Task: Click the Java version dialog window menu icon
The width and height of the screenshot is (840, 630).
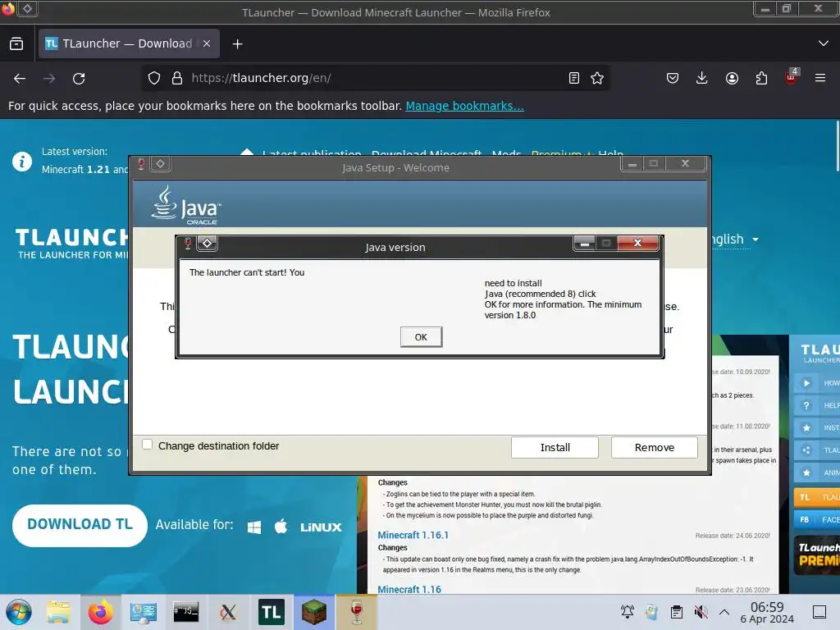Action: (208, 244)
